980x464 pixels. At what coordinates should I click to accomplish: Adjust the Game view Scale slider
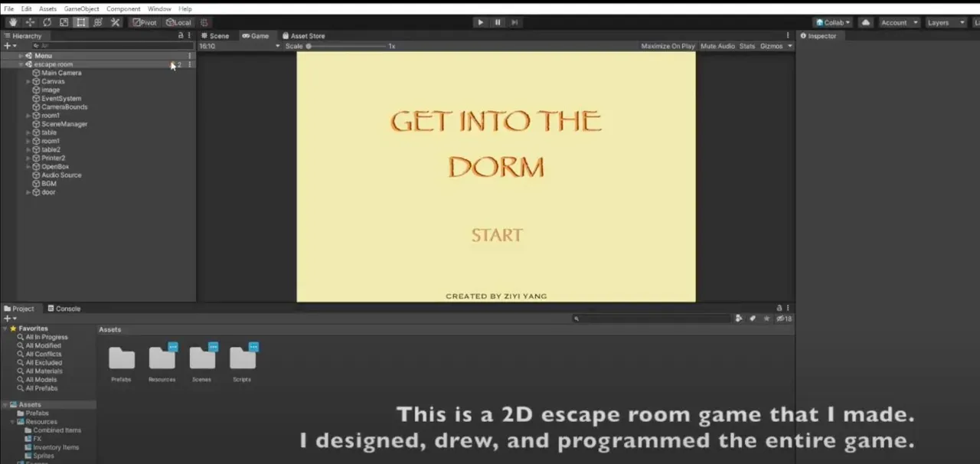[348, 46]
